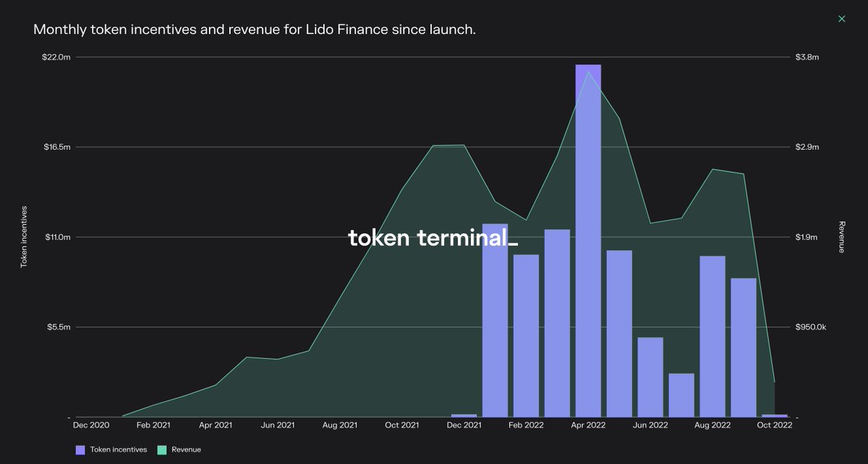The image size is (868, 464).
Task: Dismiss the chart with the green X
Action: coord(841,18)
